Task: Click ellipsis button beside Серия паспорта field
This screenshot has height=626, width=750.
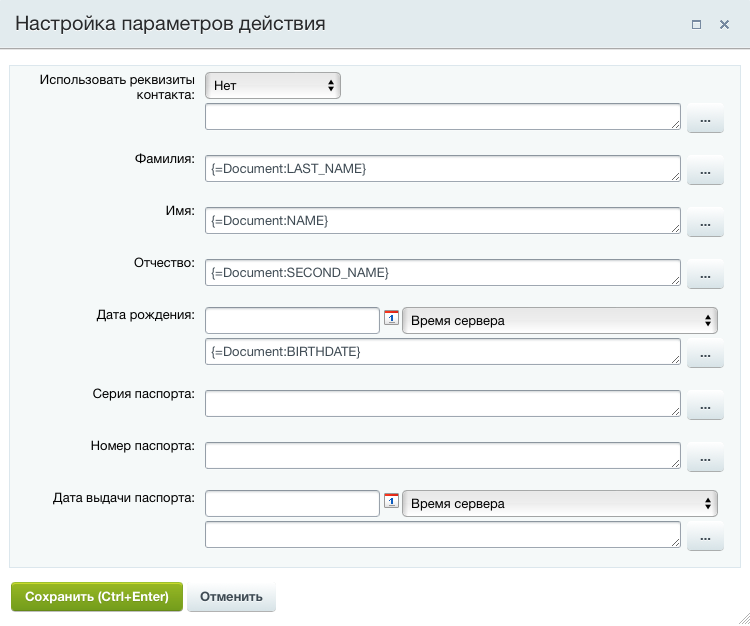Action: (705, 406)
